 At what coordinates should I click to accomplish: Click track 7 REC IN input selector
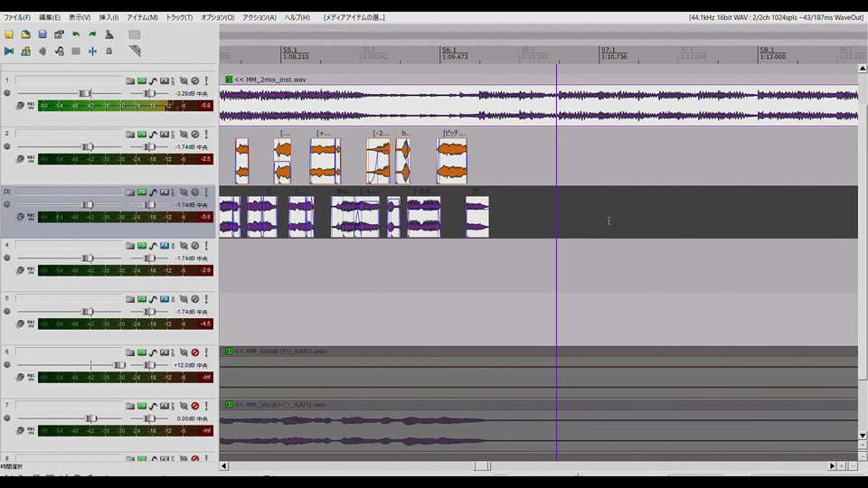(31, 430)
